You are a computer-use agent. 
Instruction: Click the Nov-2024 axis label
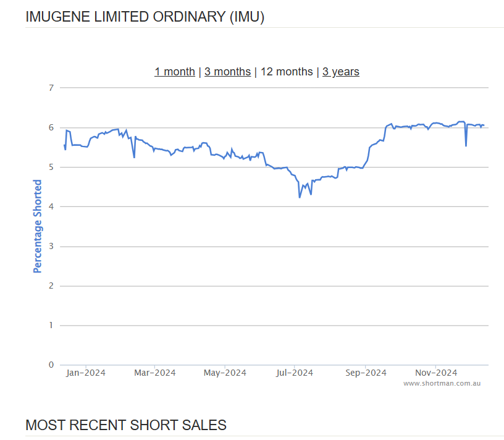tap(436, 373)
